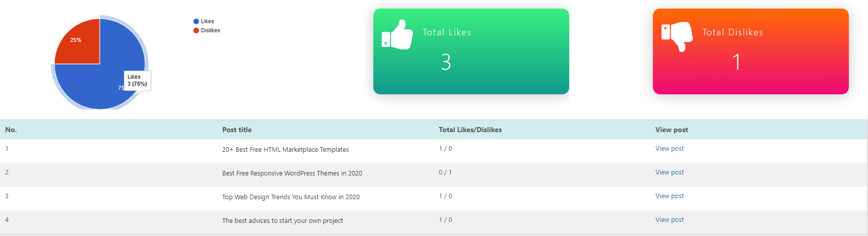The width and height of the screenshot is (868, 236).
Task: Click the thumbs up icon
Action: pos(397,34)
